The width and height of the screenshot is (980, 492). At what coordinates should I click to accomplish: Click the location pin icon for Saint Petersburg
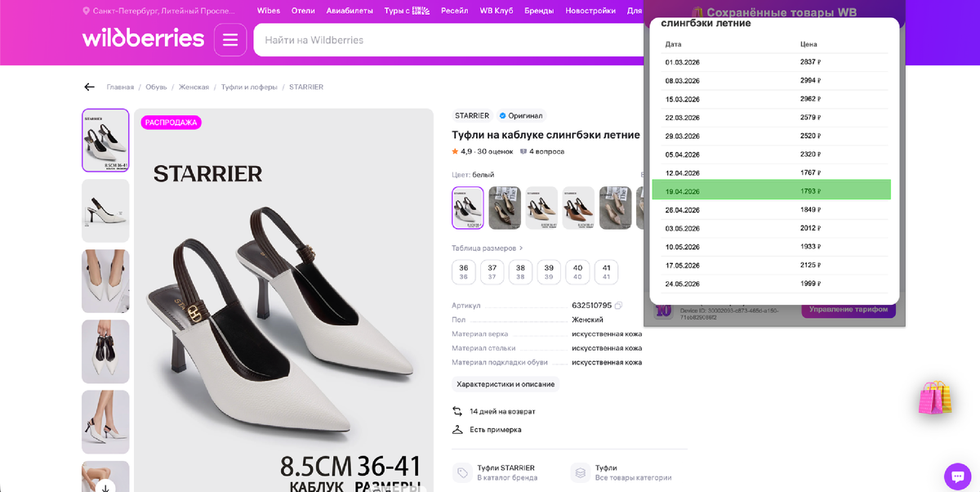86,11
